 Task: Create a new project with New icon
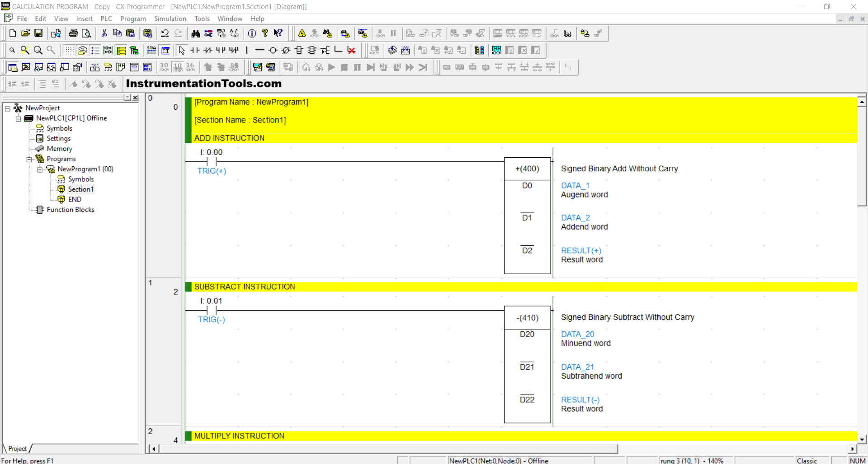(13, 33)
